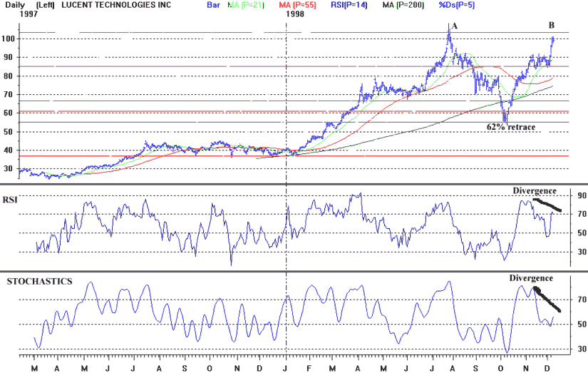This screenshot has width=588, height=373.
Task: Click the Stochastics divergence trend line
Action: (x=547, y=299)
